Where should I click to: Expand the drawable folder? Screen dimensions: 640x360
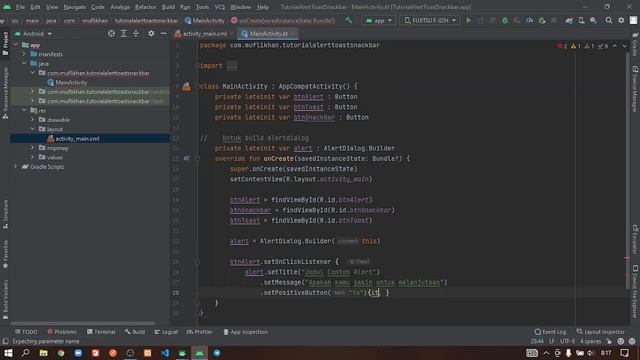(33, 120)
